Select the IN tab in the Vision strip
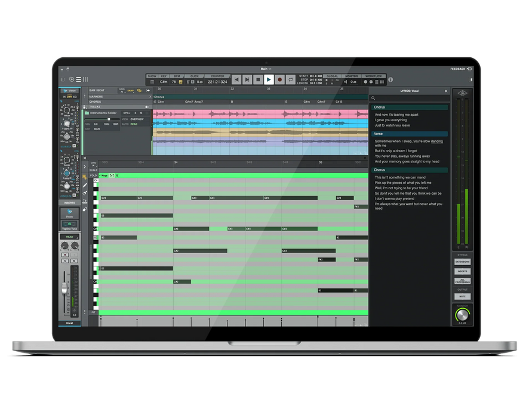This screenshot has width=532, height=418. (64, 97)
